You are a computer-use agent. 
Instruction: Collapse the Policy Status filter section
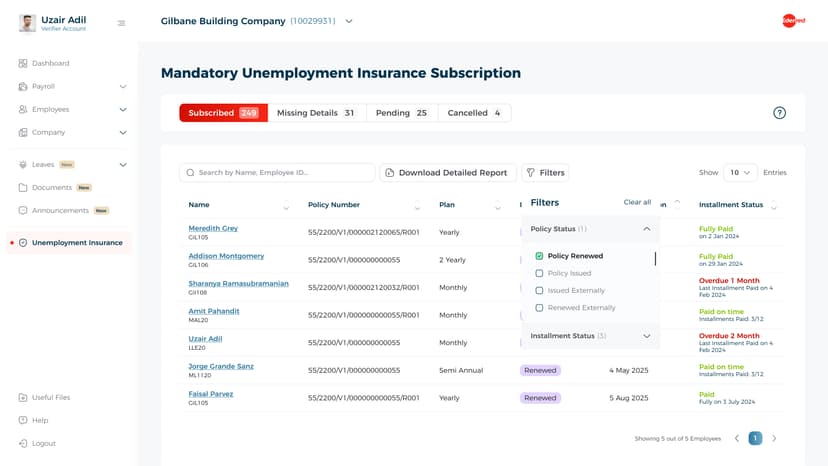point(647,229)
